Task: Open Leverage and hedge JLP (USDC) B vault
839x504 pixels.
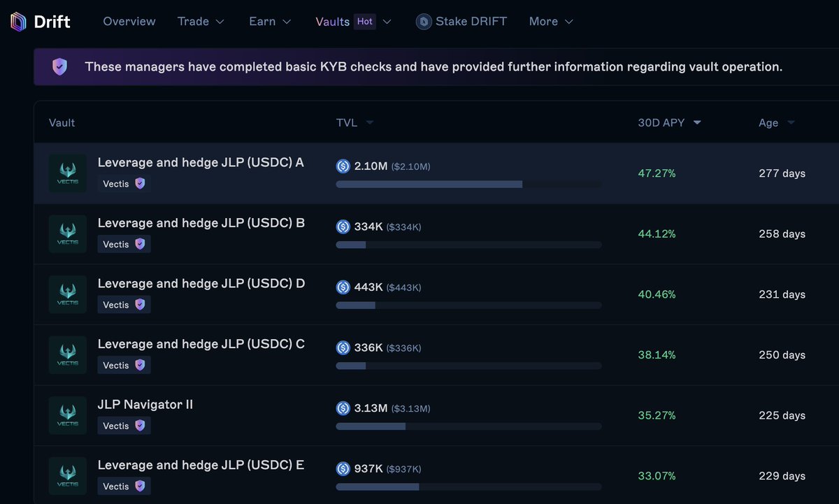Action: click(201, 223)
